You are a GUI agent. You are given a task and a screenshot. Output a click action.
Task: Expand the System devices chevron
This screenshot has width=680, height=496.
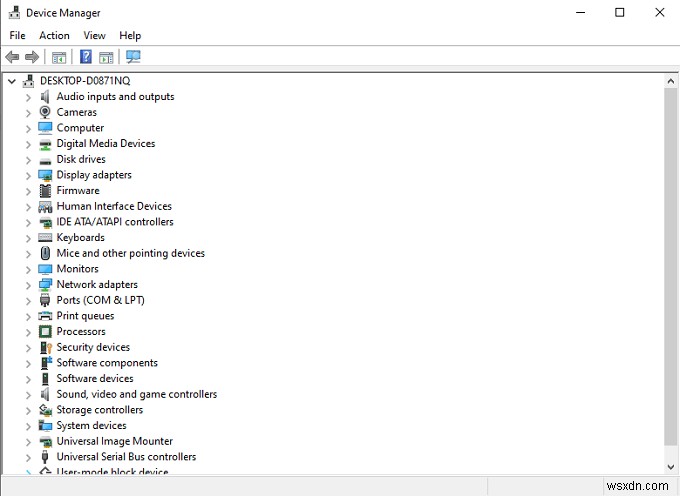tap(28, 426)
